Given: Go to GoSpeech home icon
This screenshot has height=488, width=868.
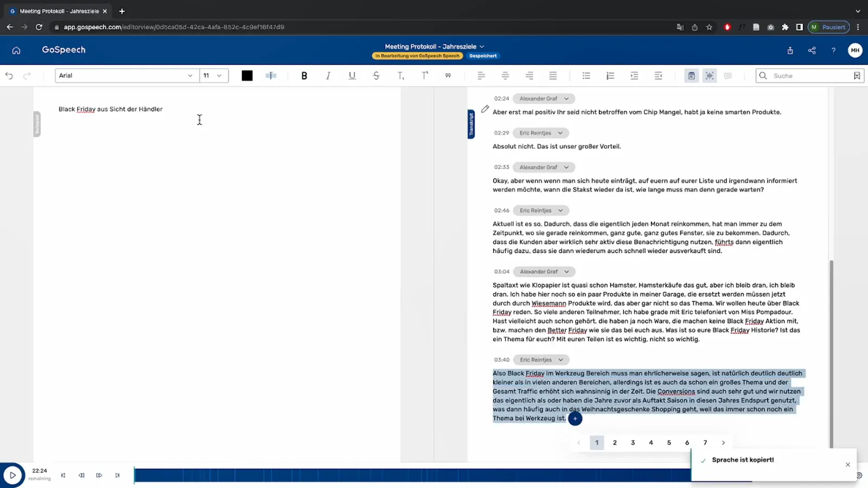Looking at the screenshot, I should point(16,50).
